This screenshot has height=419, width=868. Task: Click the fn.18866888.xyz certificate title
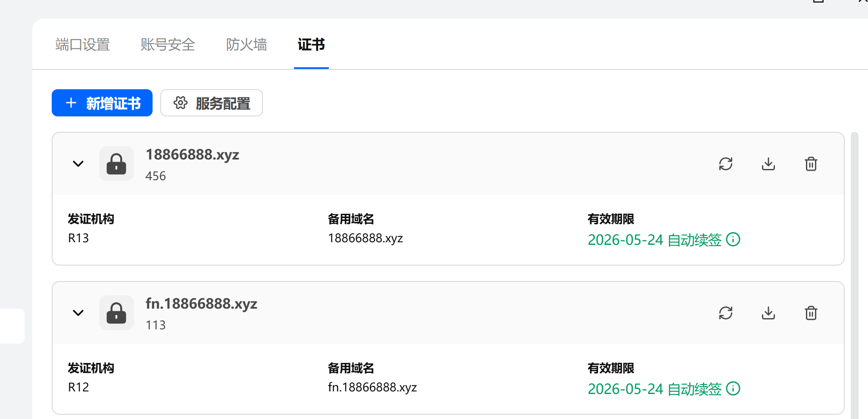[201, 304]
